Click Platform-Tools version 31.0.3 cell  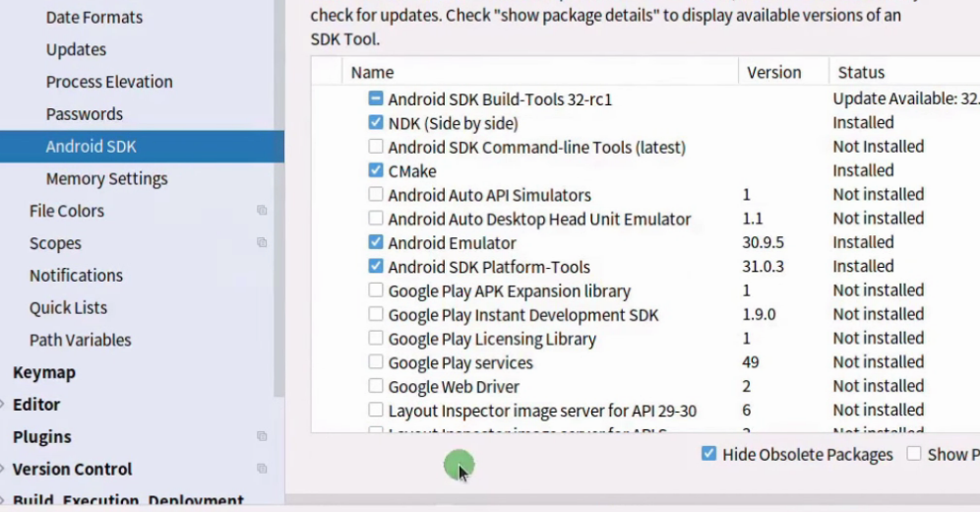[764, 266]
